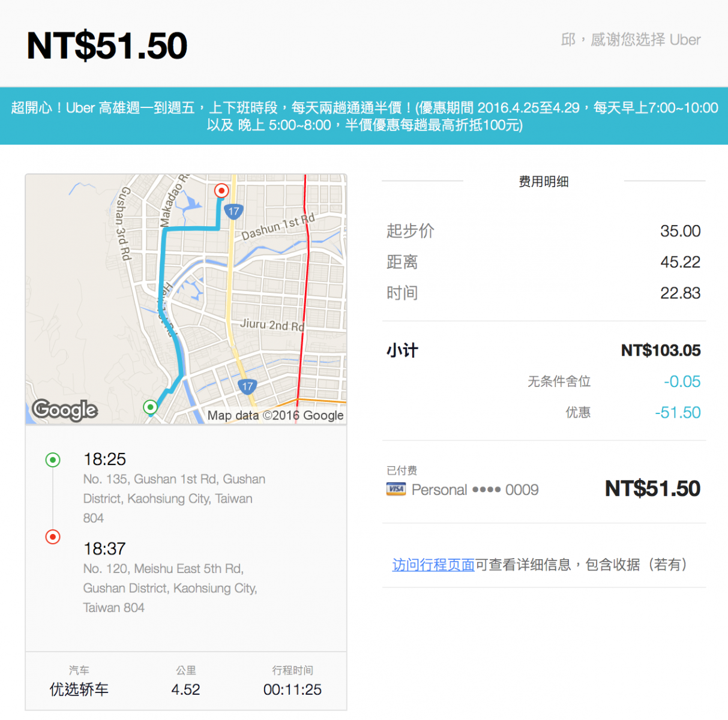Click the Dashun 1st Rd label on the map
728x720 pixels.
(x=278, y=227)
